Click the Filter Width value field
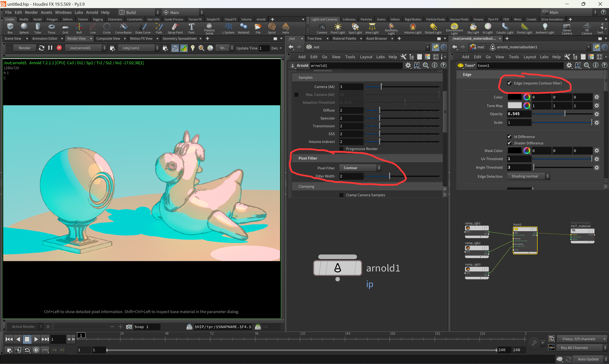Screen dimensions: 609x364 pos(351,176)
